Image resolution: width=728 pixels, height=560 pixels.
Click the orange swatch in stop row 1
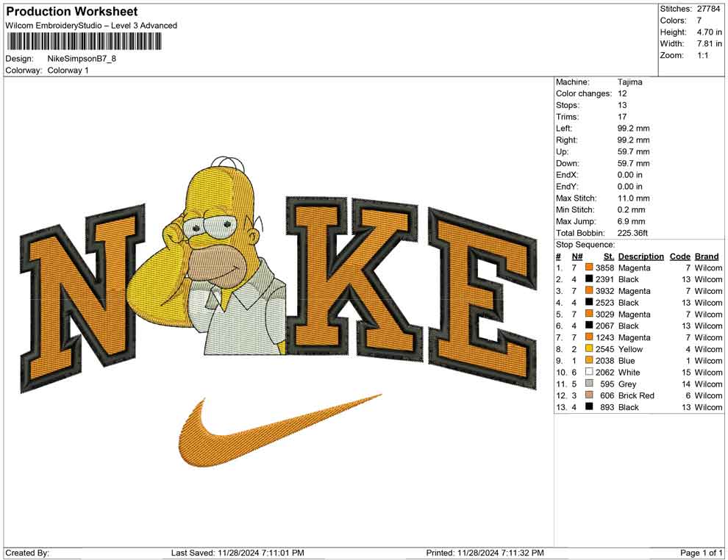click(589, 268)
